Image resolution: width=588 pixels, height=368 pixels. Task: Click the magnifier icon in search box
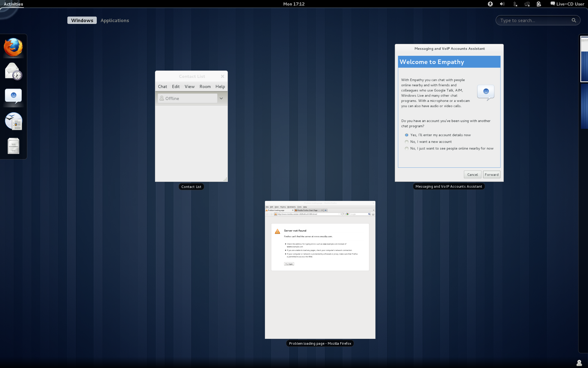coord(574,20)
